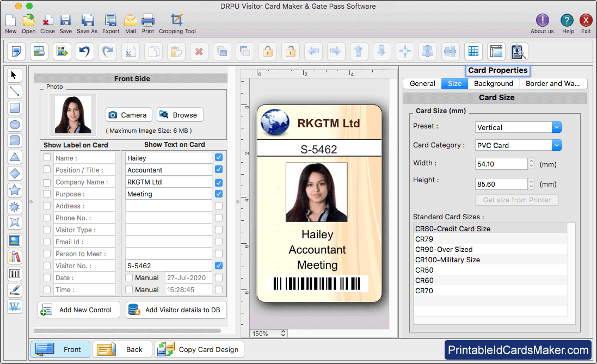The width and height of the screenshot is (597, 364).
Task: Select the WordArt W tool
Action: pos(15,306)
